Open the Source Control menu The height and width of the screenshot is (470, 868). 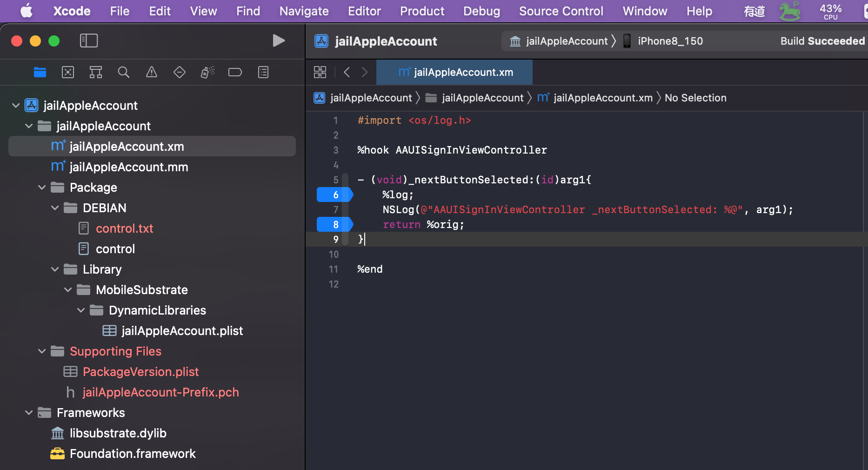pos(561,11)
